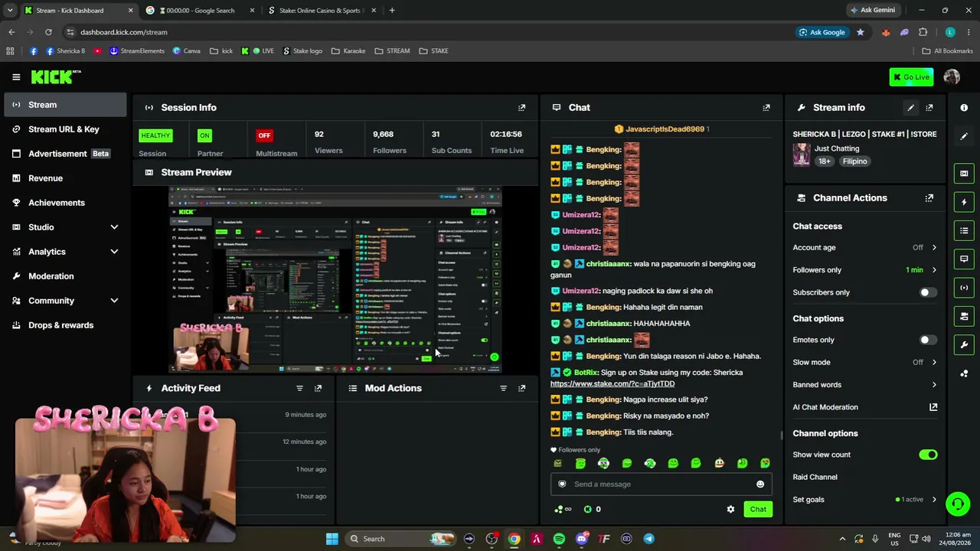Open Stream URL & Key page
The width and height of the screenshot is (980, 551).
[x=65, y=129]
